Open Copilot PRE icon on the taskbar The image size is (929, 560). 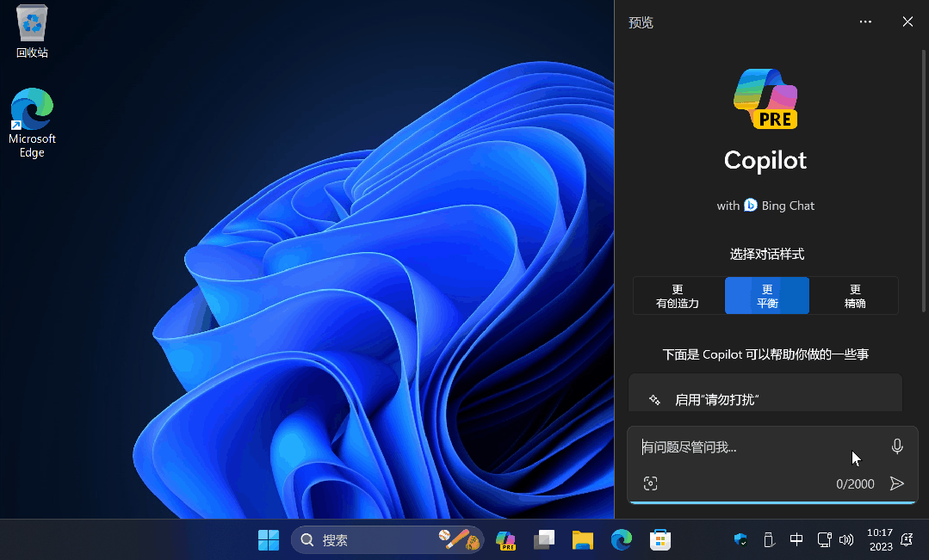[x=505, y=539]
